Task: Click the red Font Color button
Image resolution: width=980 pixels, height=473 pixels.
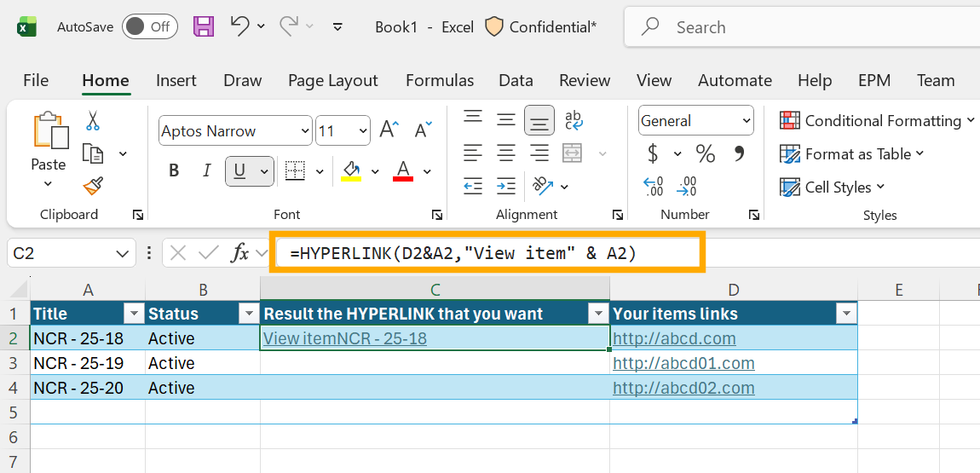Action: click(403, 170)
